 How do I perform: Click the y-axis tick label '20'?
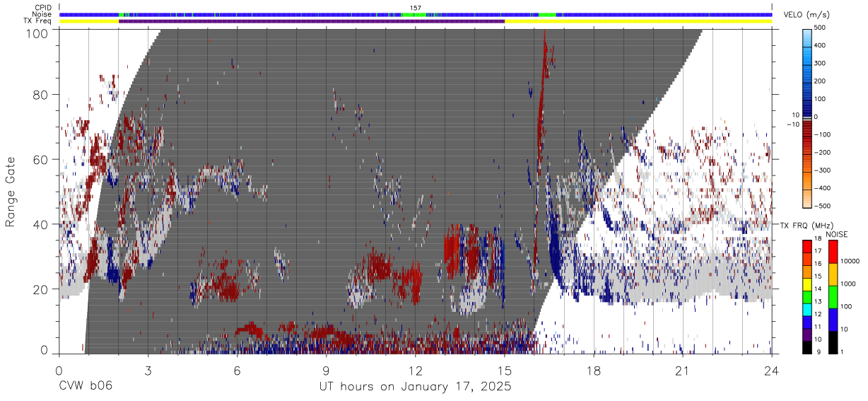pos(41,289)
